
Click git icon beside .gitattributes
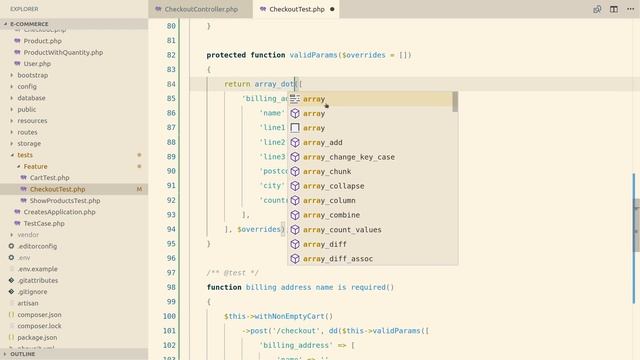[x=11, y=280]
